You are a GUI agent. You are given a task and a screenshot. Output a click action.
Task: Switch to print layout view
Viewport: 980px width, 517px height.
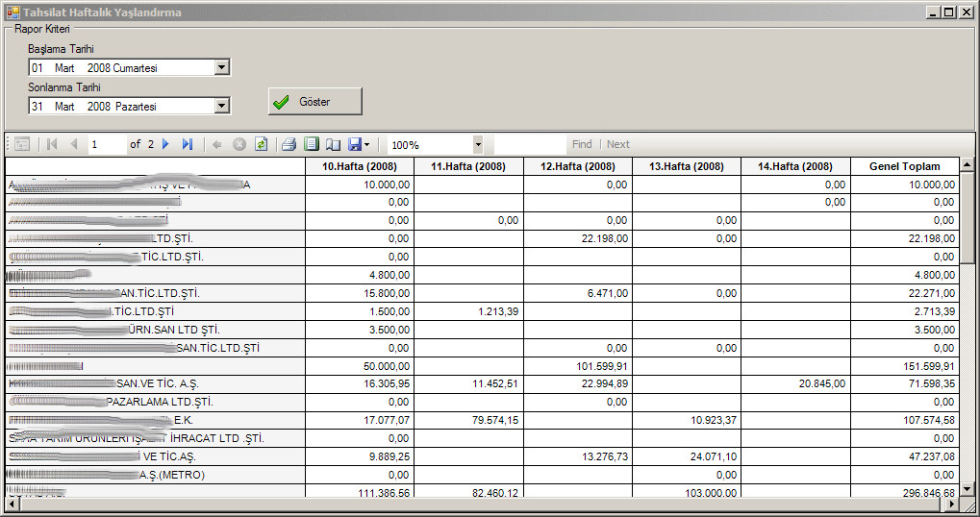point(311,144)
